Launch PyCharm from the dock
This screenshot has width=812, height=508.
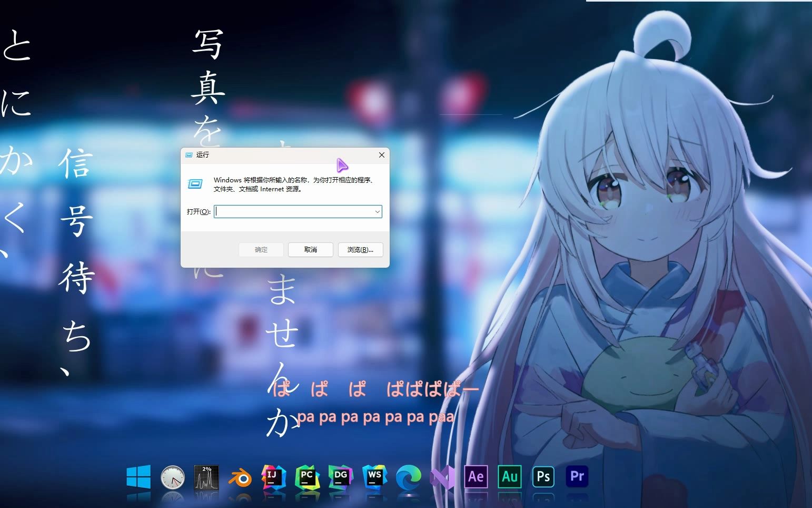[x=308, y=477]
